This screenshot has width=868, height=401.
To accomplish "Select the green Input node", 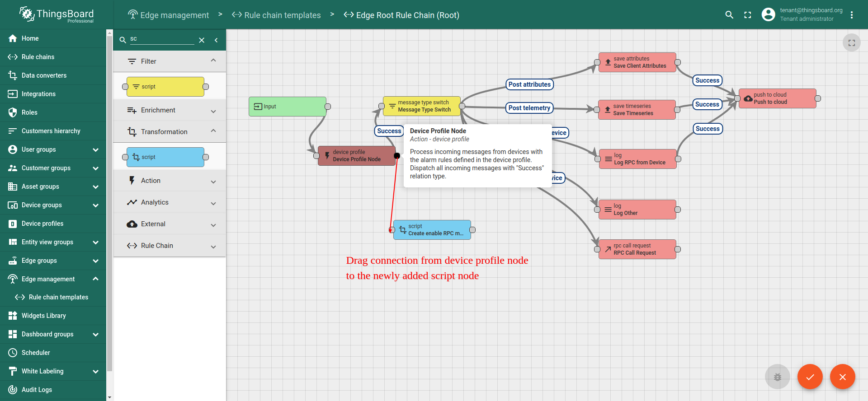I will [288, 107].
